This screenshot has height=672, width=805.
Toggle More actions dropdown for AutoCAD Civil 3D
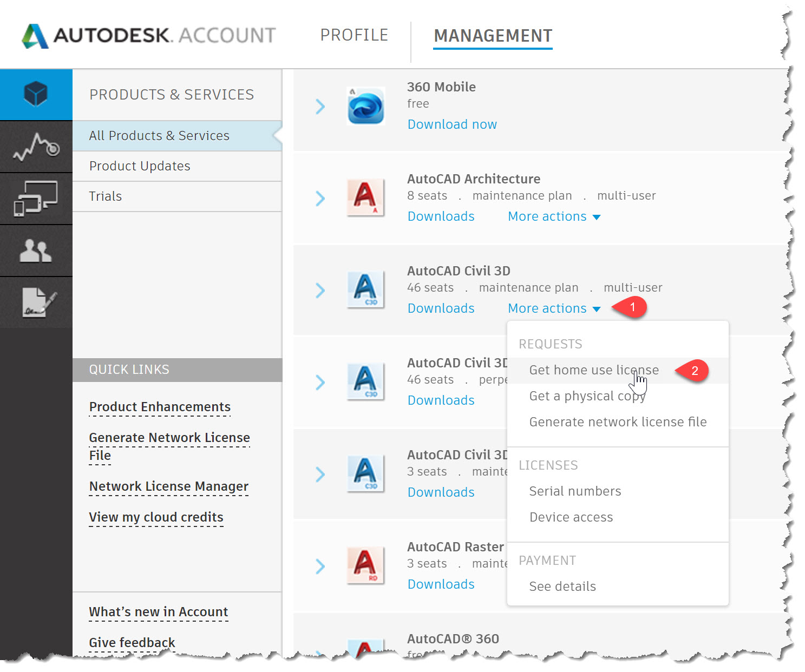tap(554, 308)
